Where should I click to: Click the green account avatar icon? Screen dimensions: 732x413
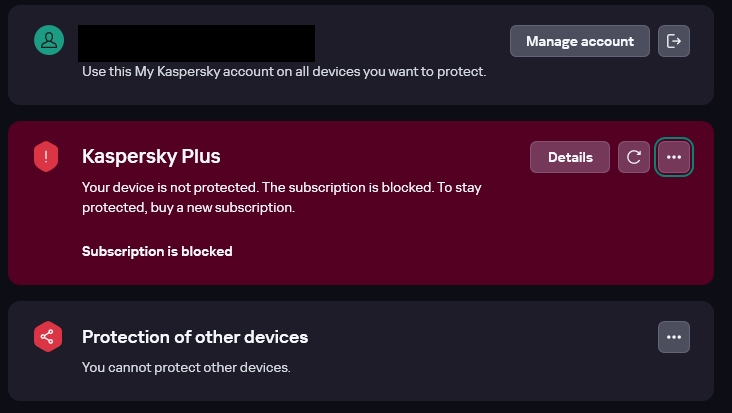tap(48, 41)
